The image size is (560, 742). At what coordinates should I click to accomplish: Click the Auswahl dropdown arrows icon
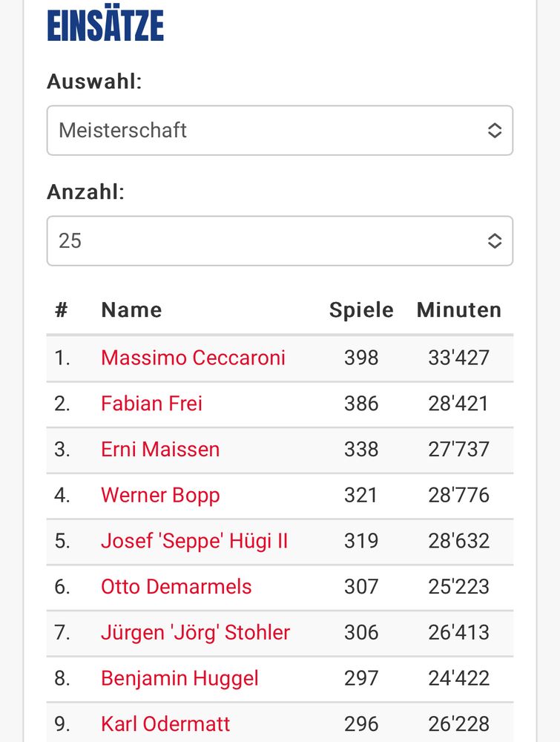pos(495,131)
